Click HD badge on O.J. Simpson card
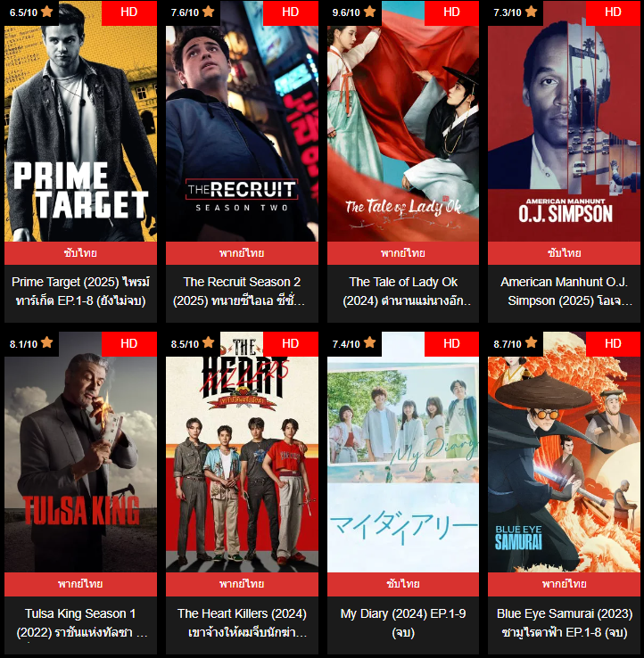 click(x=613, y=12)
